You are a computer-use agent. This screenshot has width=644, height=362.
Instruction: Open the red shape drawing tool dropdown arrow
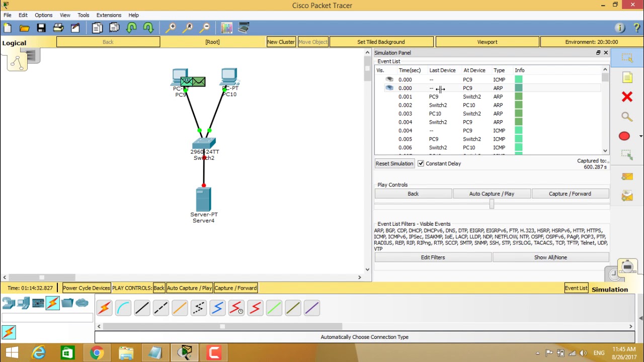click(640, 136)
